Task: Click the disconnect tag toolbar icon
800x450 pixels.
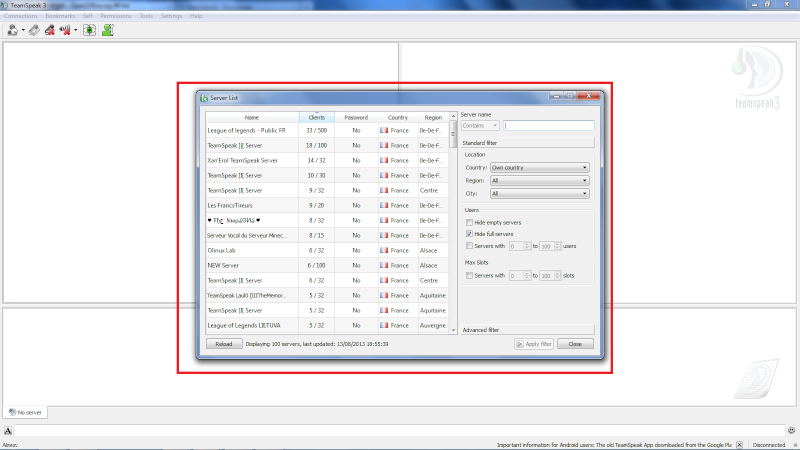Action: (34, 31)
